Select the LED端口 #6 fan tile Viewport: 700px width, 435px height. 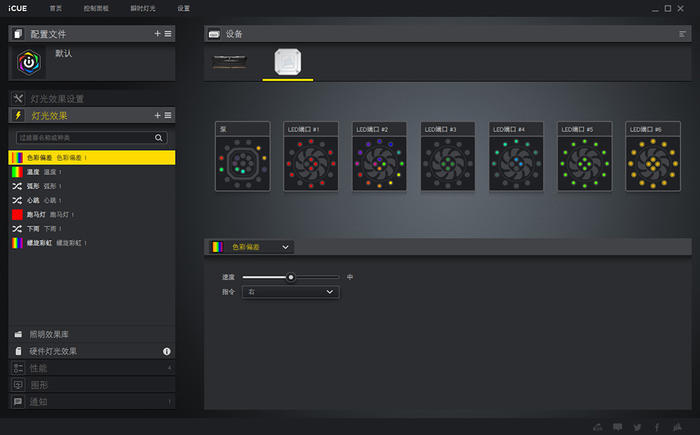click(x=653, y=156)
